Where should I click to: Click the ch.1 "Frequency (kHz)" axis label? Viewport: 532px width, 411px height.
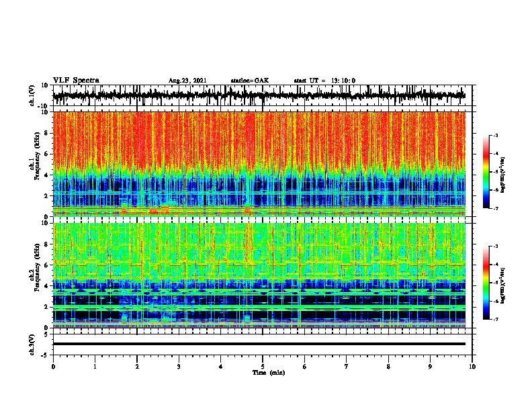[x=37, y=156]
